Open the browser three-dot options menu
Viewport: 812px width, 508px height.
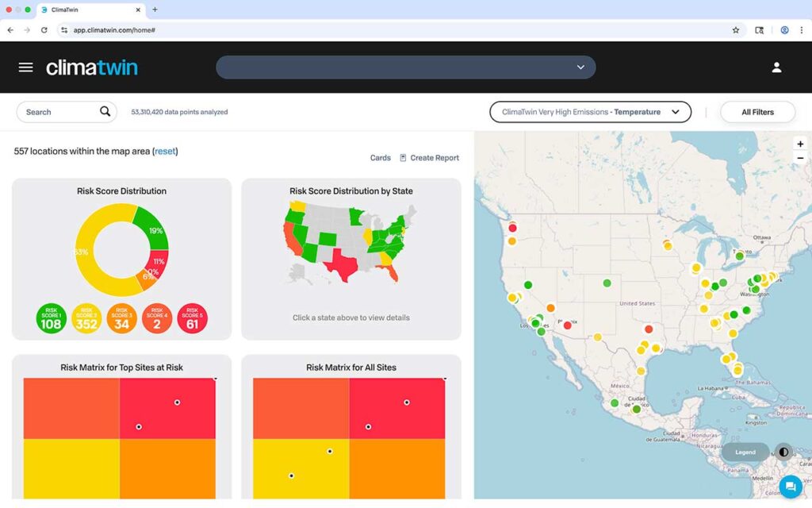(x=802, y=29)
